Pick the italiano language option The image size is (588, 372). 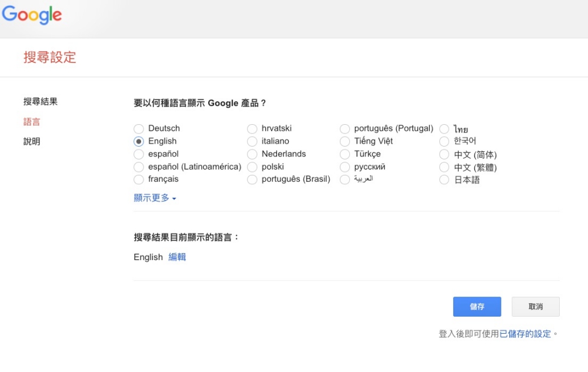pyautogui.click(x=252, y=142)
